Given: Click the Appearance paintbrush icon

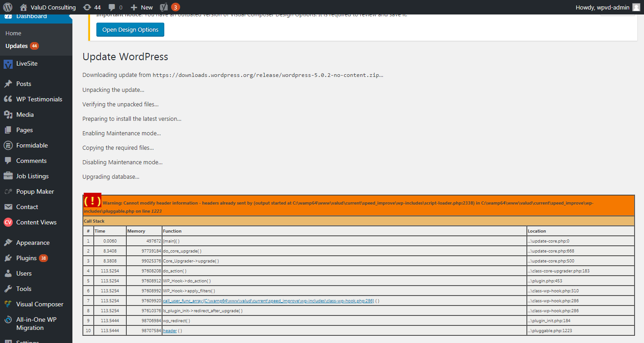Looking at the screenshot, I should pyautogui.click(x=8, y=243).
